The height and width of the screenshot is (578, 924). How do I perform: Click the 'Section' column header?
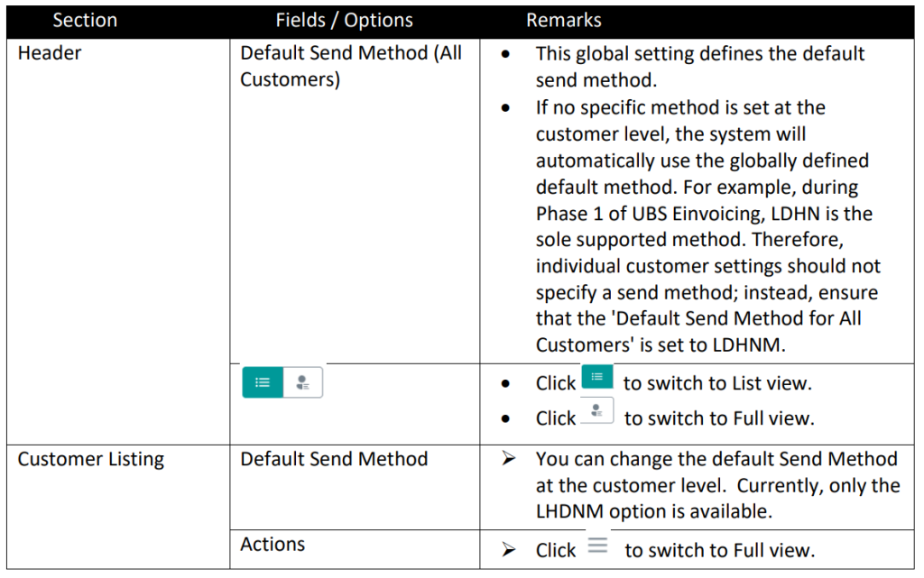tap(85, 20)
